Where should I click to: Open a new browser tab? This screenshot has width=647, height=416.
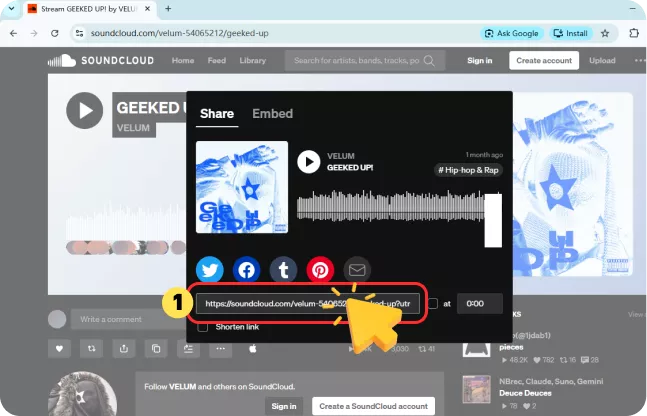(168, 9)
